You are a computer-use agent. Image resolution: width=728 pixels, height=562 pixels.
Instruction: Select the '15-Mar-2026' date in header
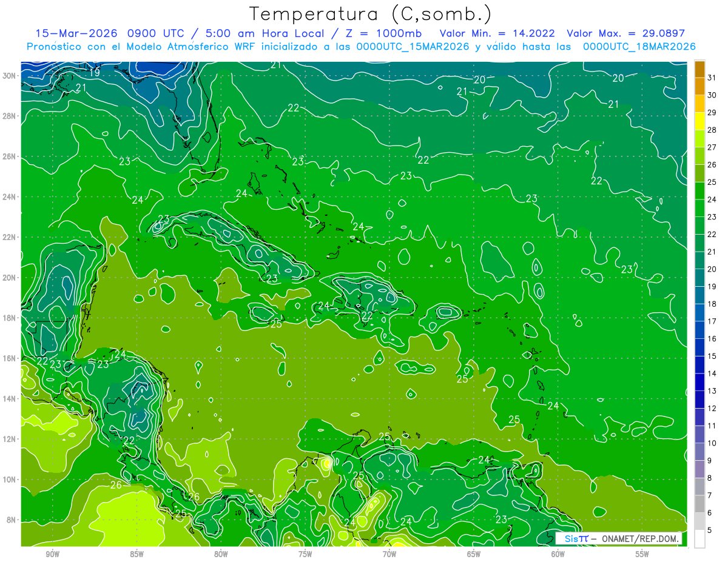77,33
